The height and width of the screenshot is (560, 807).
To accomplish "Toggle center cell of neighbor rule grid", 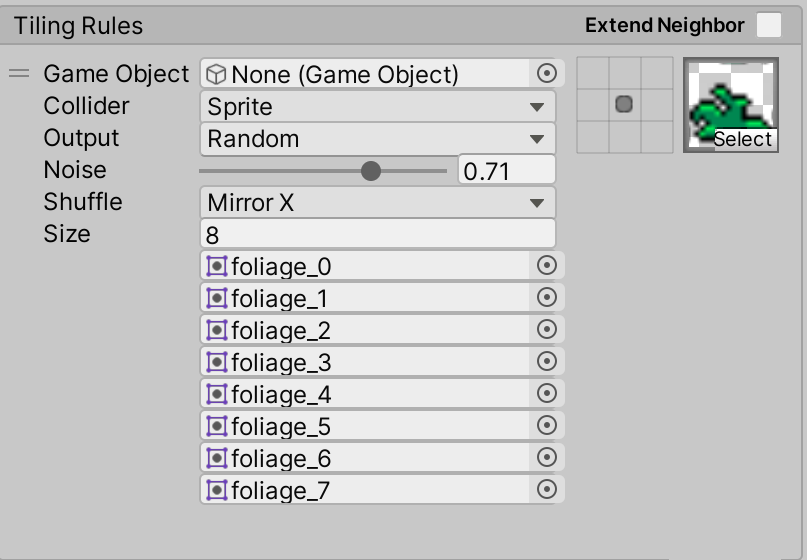I will coord(624,104).
